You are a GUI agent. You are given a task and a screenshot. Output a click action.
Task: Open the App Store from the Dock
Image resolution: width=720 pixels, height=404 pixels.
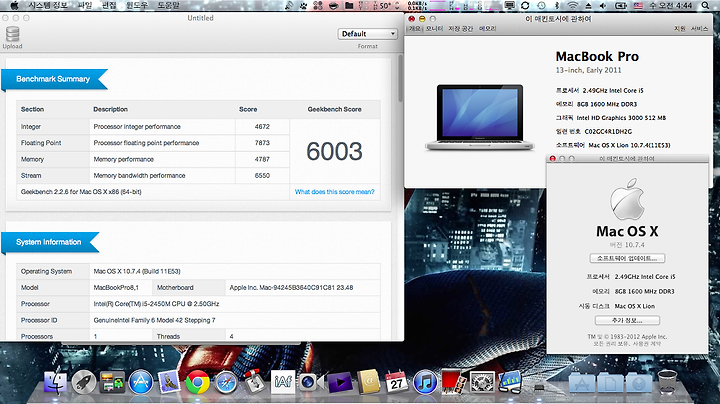click(141, 382)
